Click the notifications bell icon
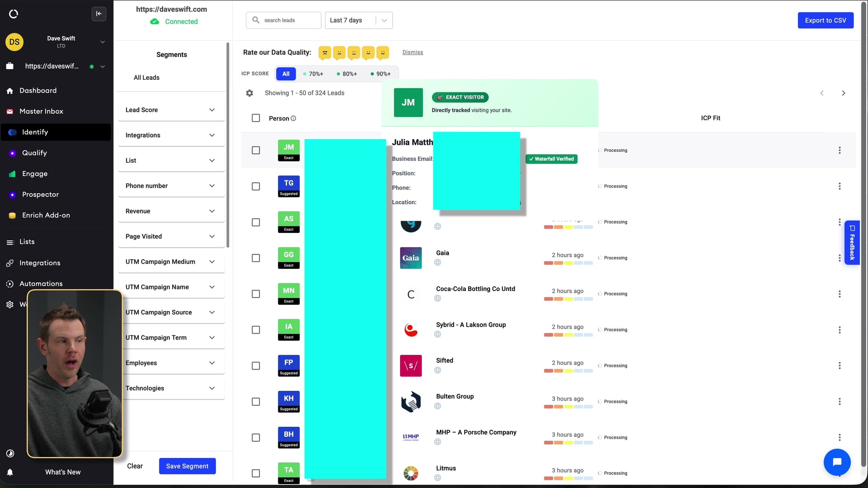This screenshot has width=868, height=488. point(10,472)
